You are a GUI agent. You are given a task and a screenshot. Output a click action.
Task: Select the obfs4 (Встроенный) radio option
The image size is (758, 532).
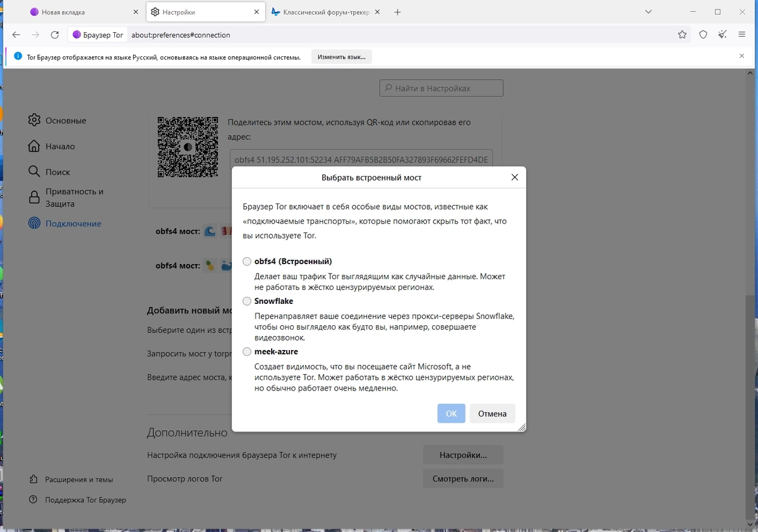247,262
